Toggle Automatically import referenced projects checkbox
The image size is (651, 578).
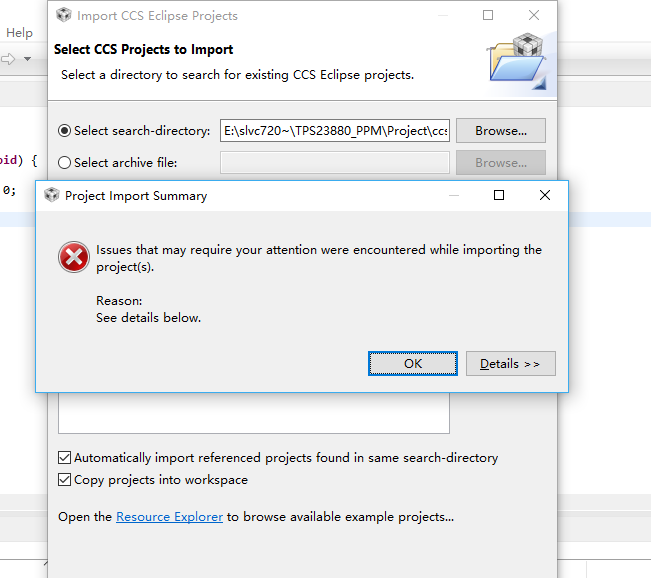coord(64,458)
